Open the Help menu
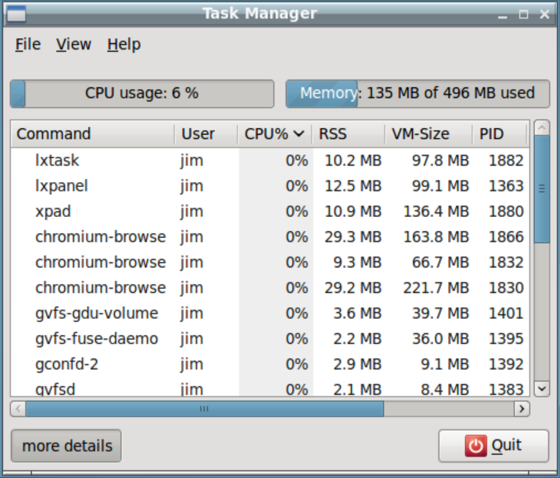The width and height of the screenshot is (560, 478). 124,45
